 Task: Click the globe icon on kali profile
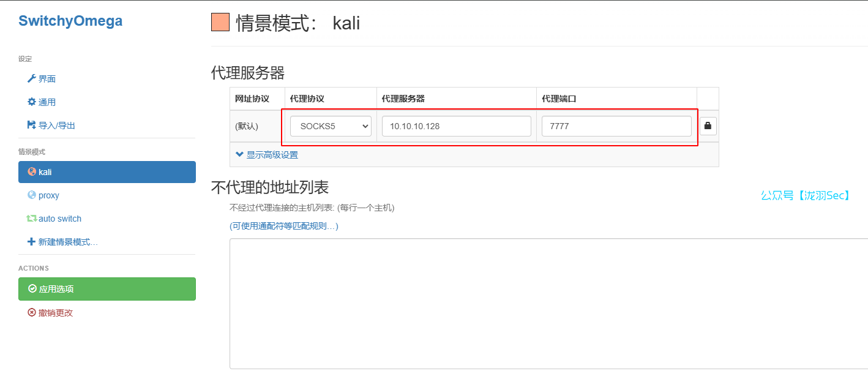pyautogui.click(x=32, y=172)
